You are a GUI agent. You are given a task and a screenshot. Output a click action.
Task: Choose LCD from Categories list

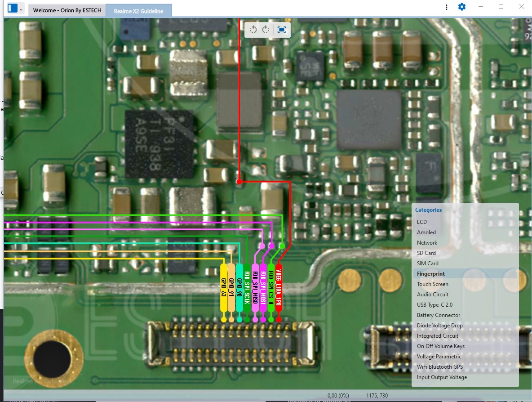pos(422,222)
